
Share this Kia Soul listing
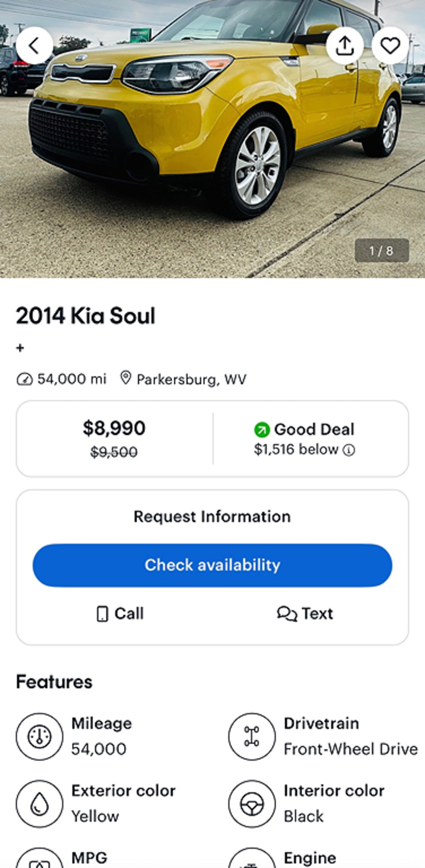click(344, 46)
